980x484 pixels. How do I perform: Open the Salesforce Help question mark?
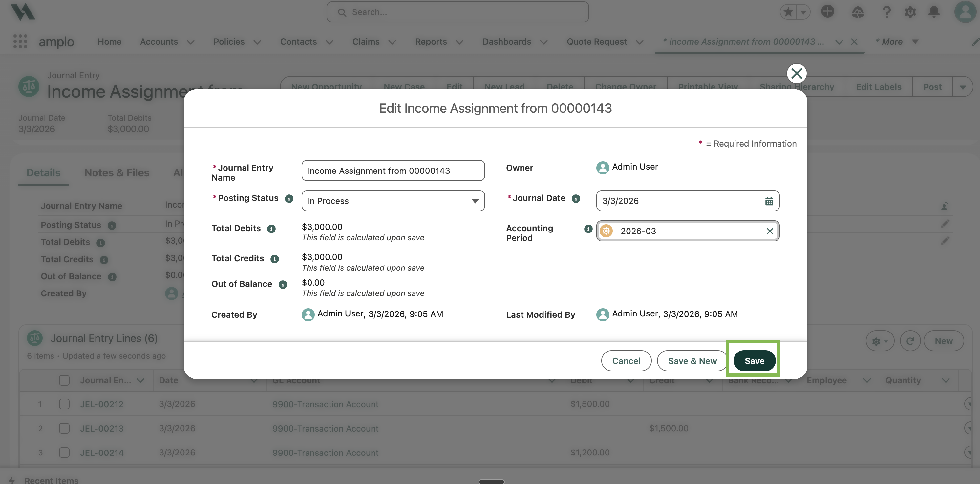886,12
